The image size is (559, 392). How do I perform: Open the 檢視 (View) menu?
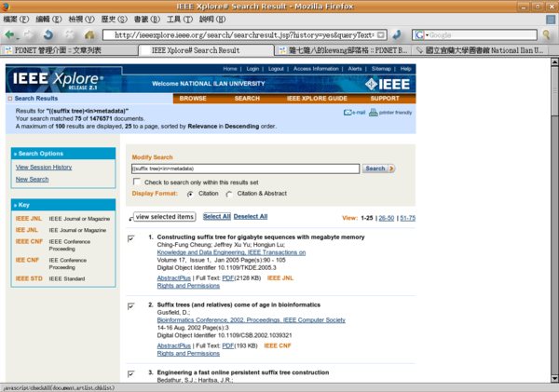[81, 20]
